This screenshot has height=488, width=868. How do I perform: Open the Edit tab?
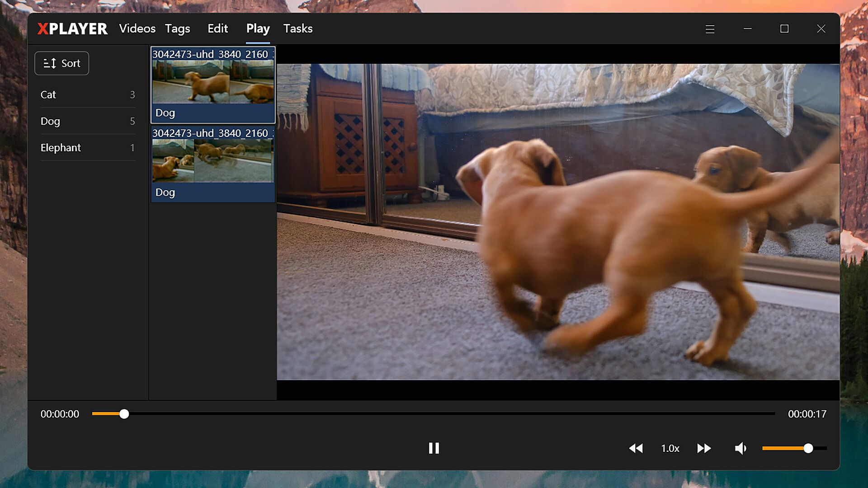pos(217,28)
